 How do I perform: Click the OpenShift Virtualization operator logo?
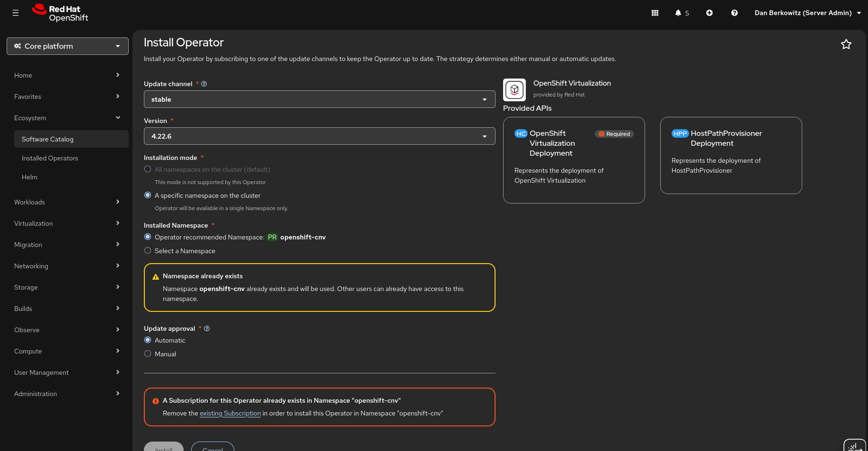pos(514,89)
